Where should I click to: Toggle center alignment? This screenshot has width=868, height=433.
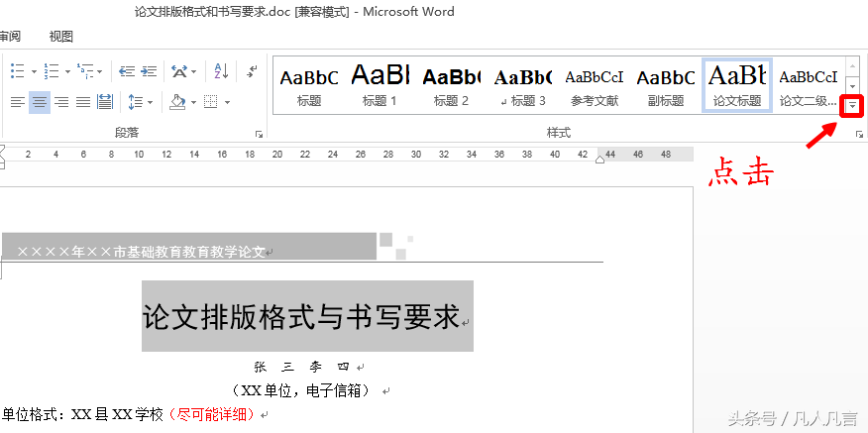(40, 102)
